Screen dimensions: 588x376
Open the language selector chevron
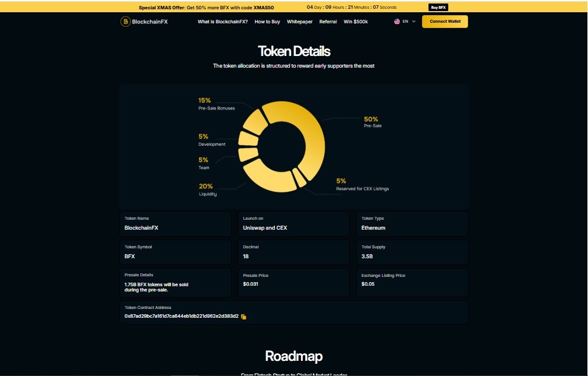coord(413,21)
